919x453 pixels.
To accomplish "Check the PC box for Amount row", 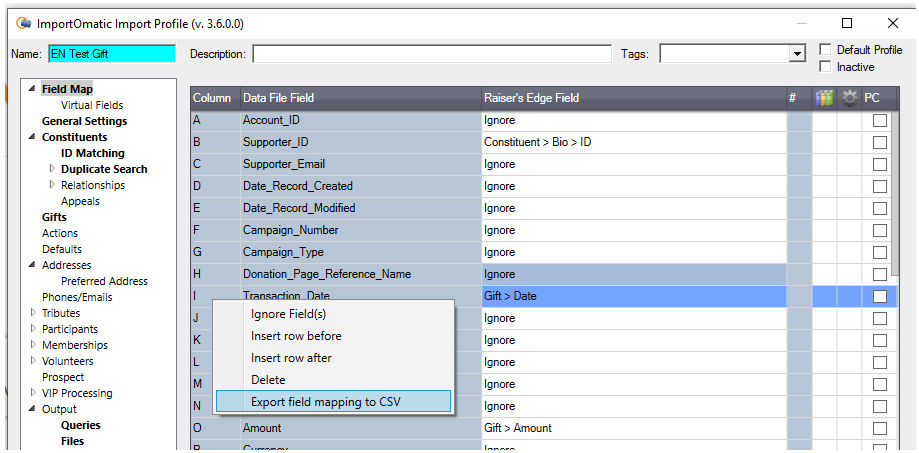I will coord(880,428).
